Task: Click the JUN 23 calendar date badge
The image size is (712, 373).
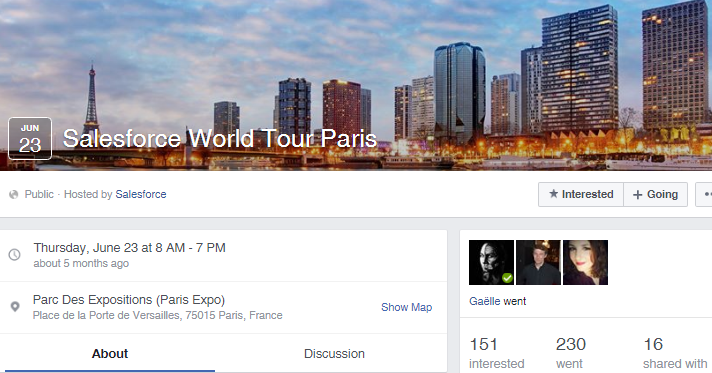Action: (30, 139)
